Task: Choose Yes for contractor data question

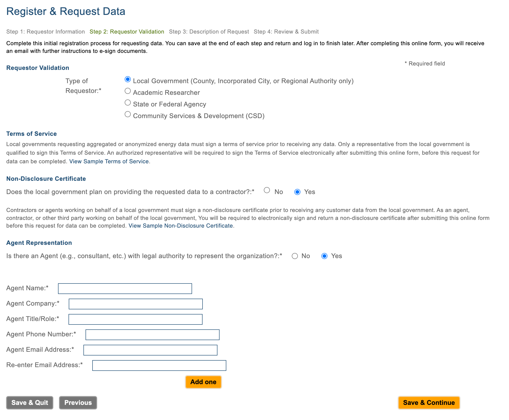Action: pos(297,192)
